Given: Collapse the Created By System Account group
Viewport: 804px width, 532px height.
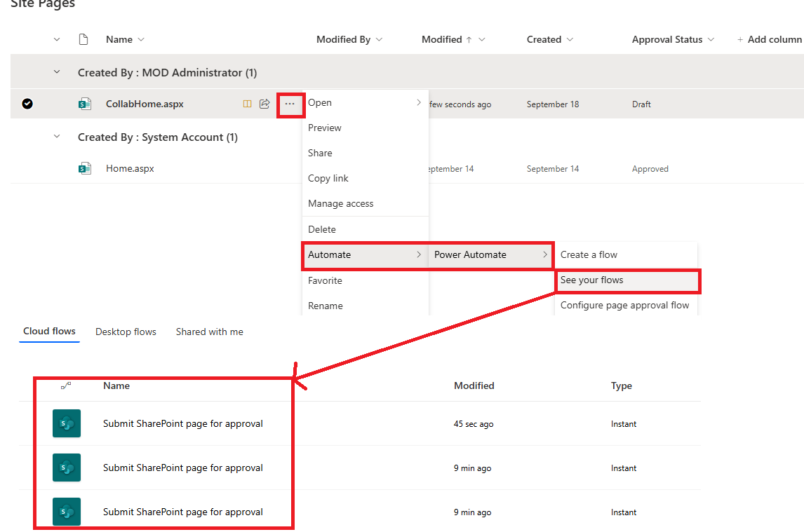Looking at the screenshot, I should 57,137.
